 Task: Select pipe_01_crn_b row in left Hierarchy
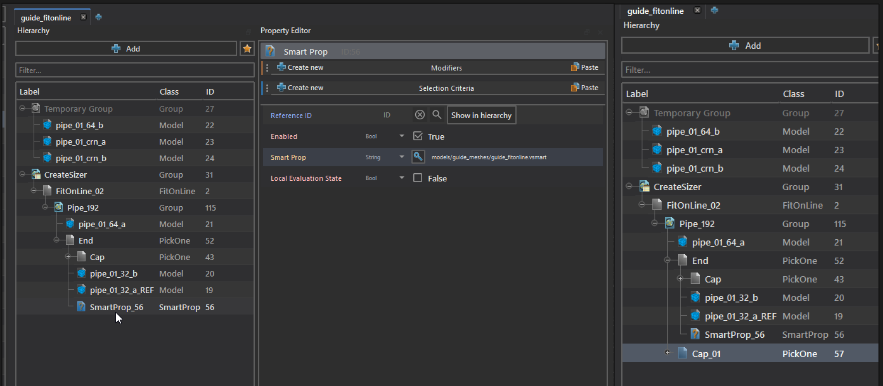coord(135,158)
